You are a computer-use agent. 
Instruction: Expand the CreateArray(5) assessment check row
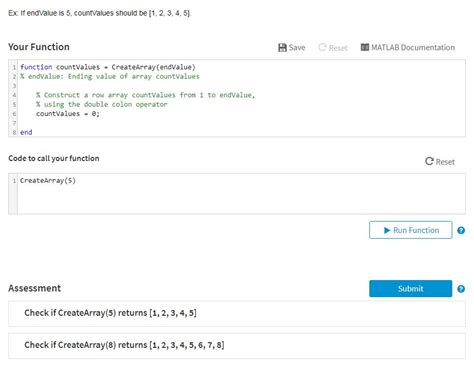click(237, 313)
